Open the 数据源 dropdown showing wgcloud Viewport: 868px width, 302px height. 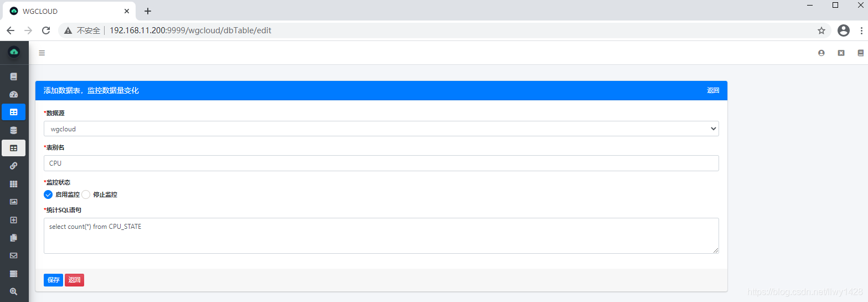point(381,129)
